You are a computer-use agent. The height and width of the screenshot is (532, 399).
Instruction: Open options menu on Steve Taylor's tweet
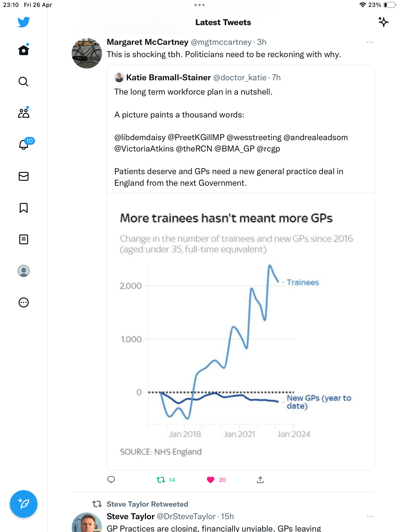tap(370, 516)
